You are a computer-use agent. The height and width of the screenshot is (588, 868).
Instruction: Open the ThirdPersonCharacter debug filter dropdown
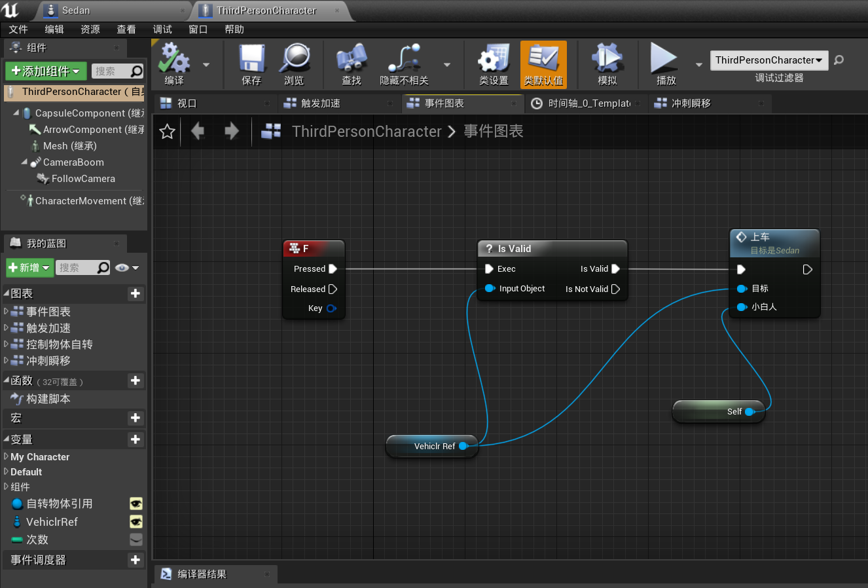pyautogui.click(x=769, y=60)
